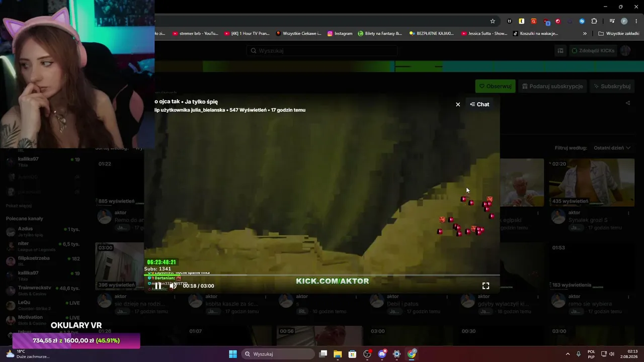The height and width of the screenshot is (362, 644).
Task: Open the Kick store icon beside Zdobądź KICKs
Action: point(560,51)
